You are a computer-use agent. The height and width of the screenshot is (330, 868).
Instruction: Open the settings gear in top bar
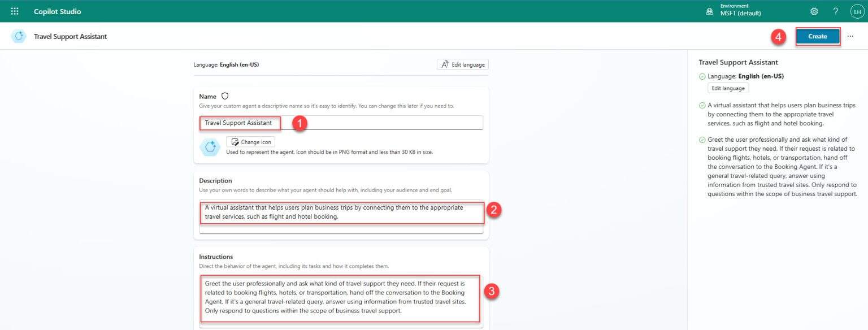(814, 11)
